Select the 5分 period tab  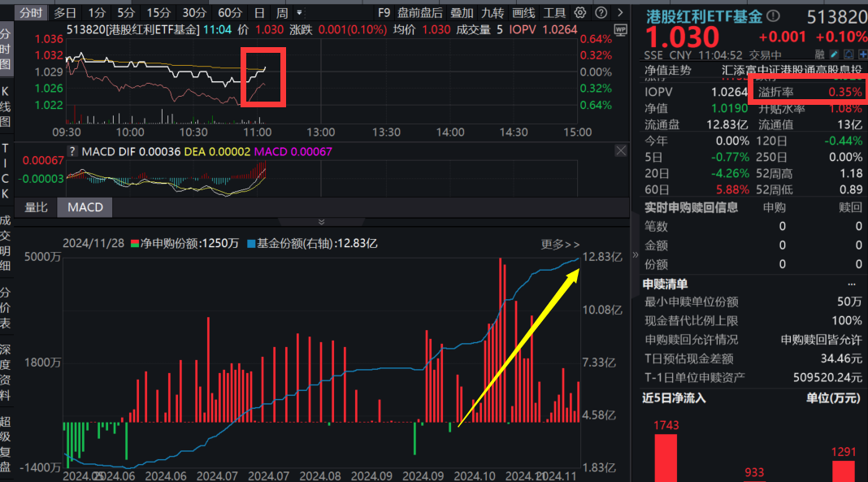[126, 12]
